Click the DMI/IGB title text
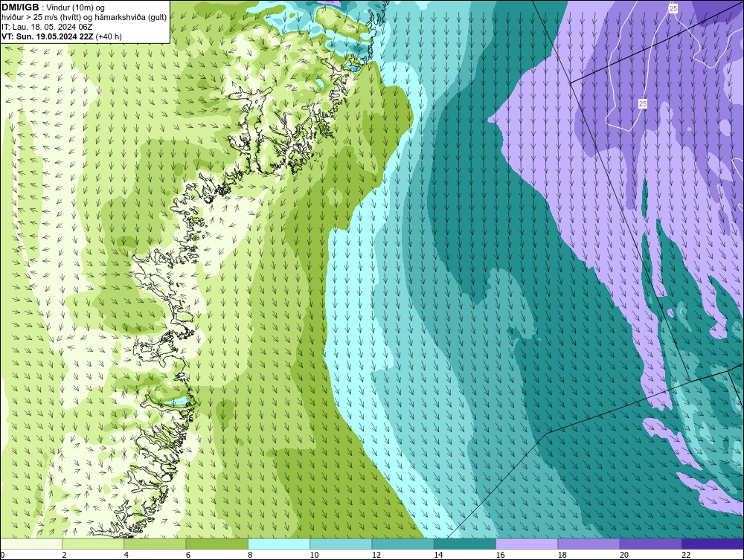 pos(20,7)
